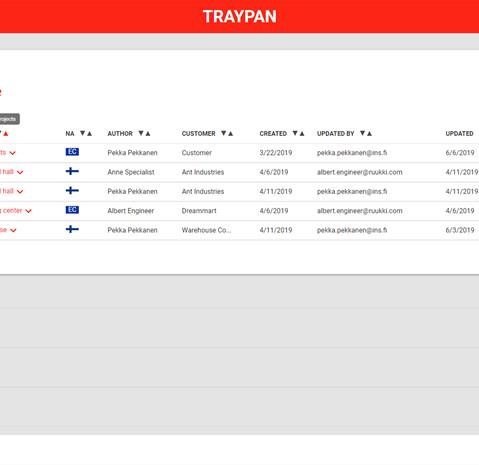Expand chevron in Warehouse Co row
Image resolution: width=479 pixels, height=465 pixels.
click(x=13, y=230)
